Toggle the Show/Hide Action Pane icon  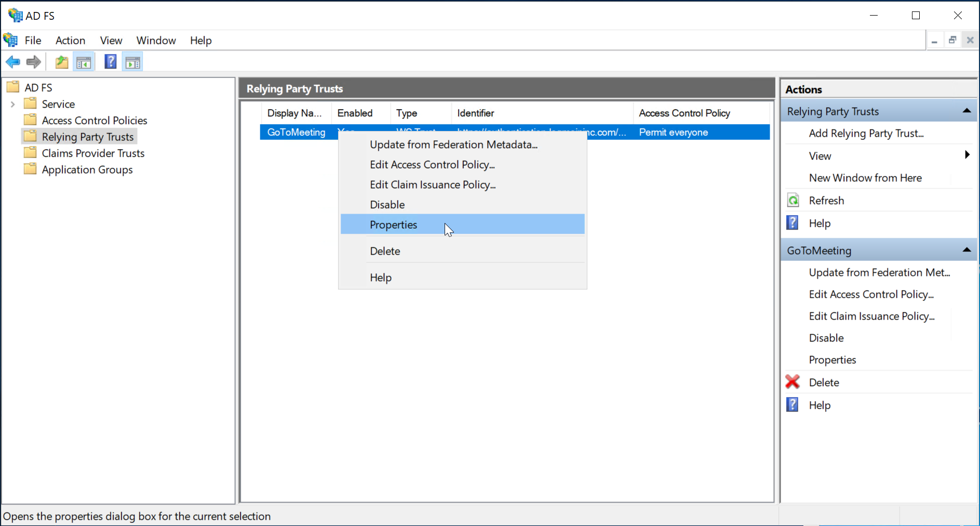click(x=133, y=62)
